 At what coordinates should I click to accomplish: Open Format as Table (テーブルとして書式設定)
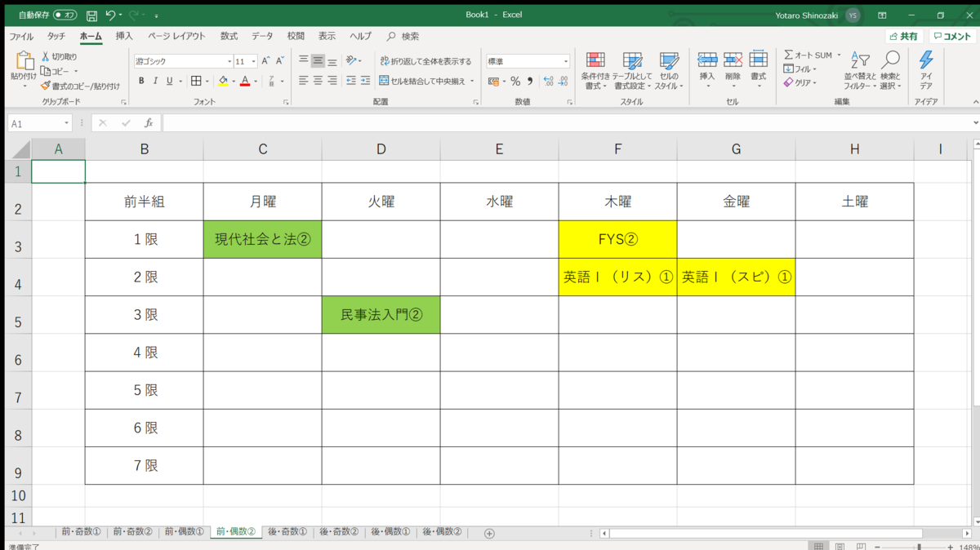point(632,71)
